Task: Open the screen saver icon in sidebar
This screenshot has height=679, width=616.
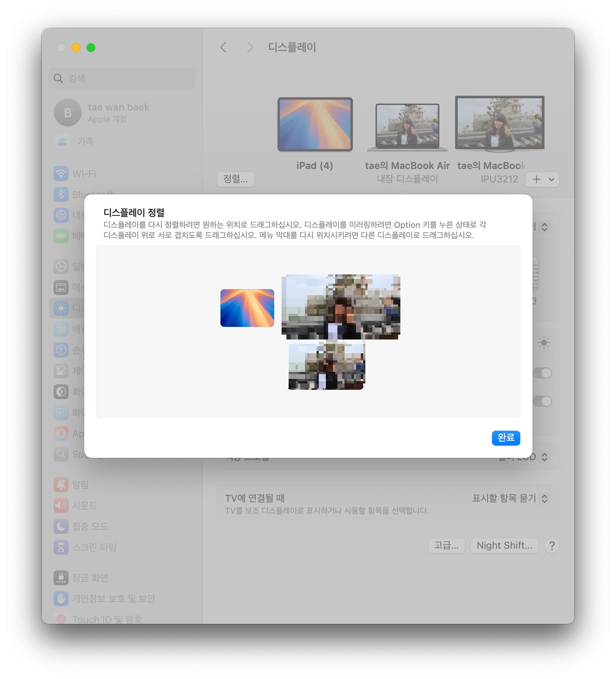Action: pos(61,412)
